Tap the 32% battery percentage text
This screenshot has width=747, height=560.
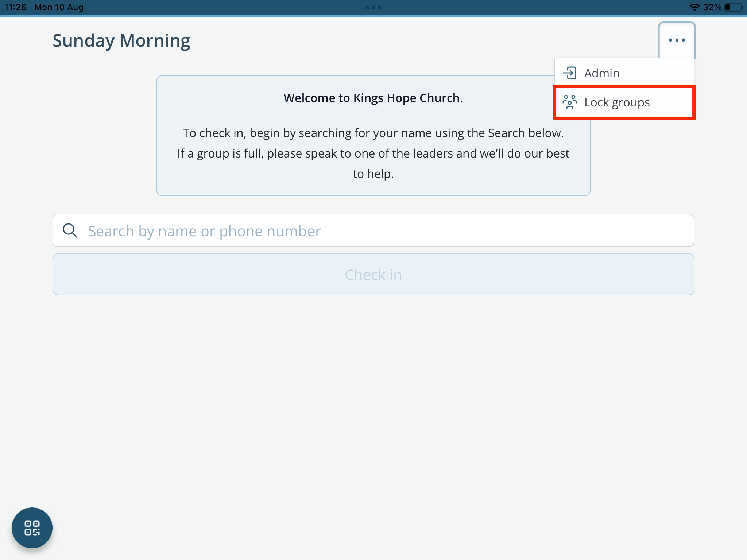712,7
